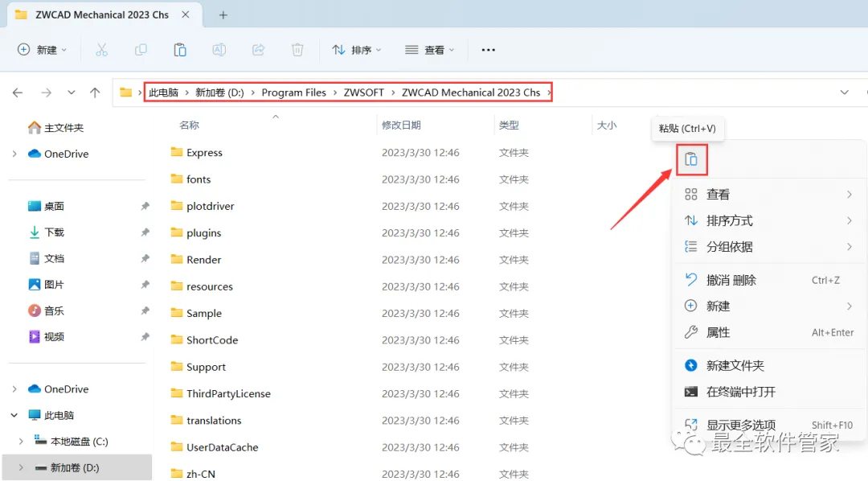
Task: Sort by the 名称 column header
Action: point(189,125)
